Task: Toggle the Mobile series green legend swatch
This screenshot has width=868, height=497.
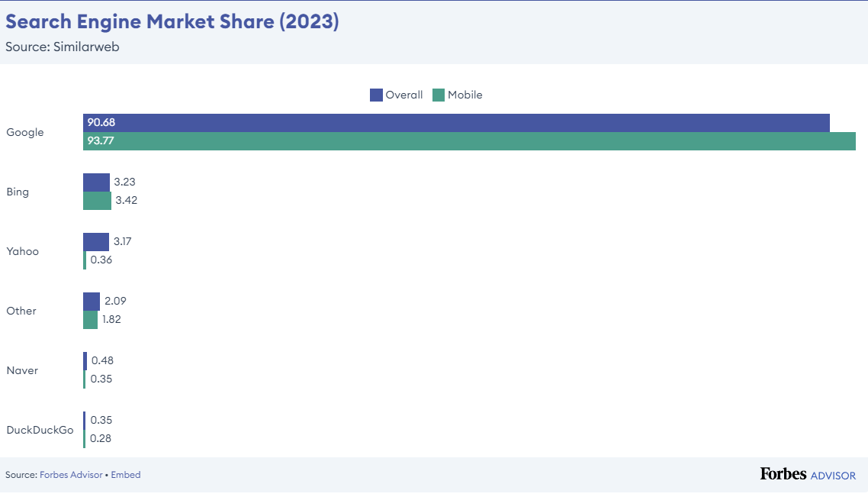Action: point(439,95)
